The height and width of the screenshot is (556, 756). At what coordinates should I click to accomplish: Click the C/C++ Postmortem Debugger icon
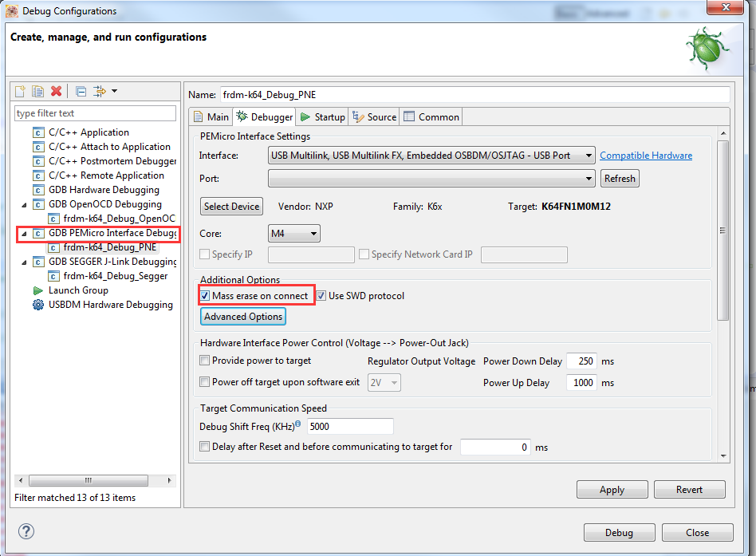pyautogui.click(x=38, y=161)
